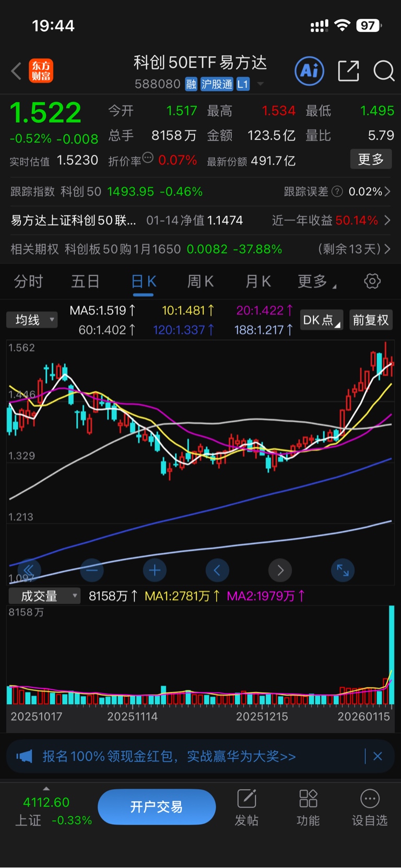Open 科创板50购1月1650 option link
The image size is (401, 868).
pos(123,249)
